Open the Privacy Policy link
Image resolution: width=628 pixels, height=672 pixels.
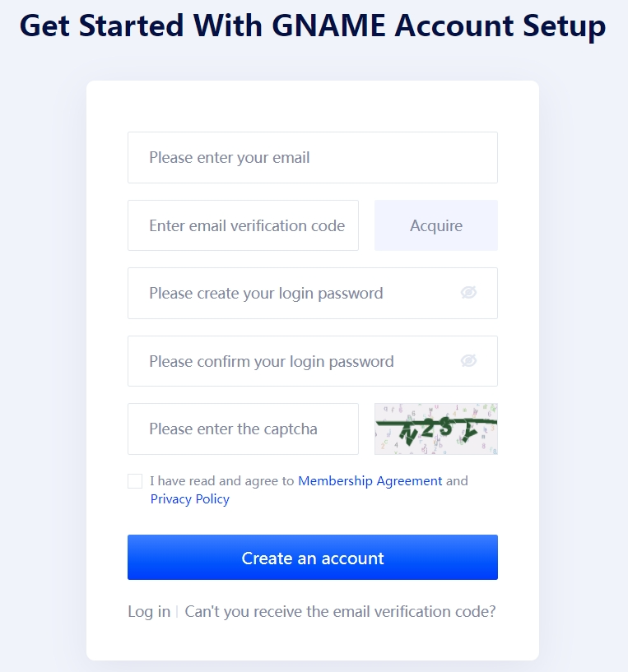189,498
